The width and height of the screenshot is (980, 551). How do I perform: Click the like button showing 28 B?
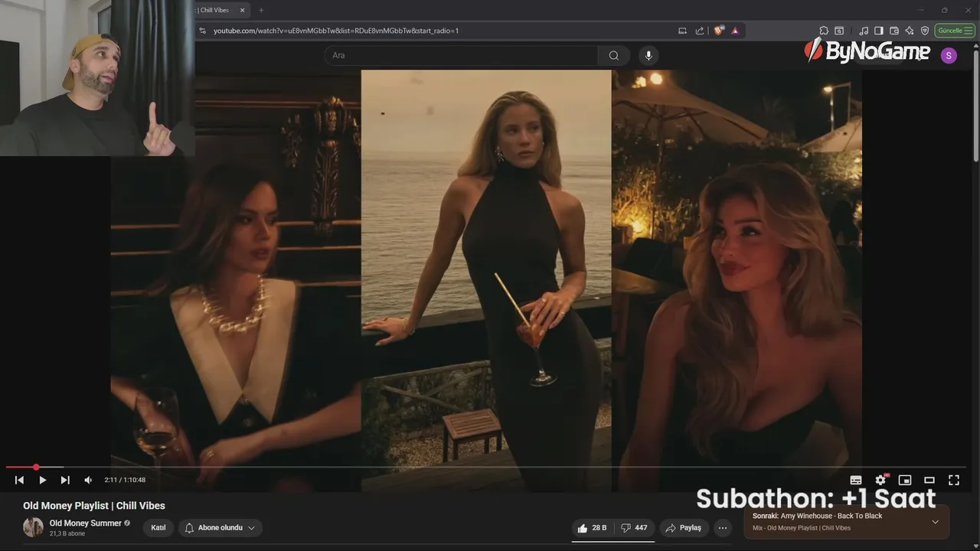(592, 528)
